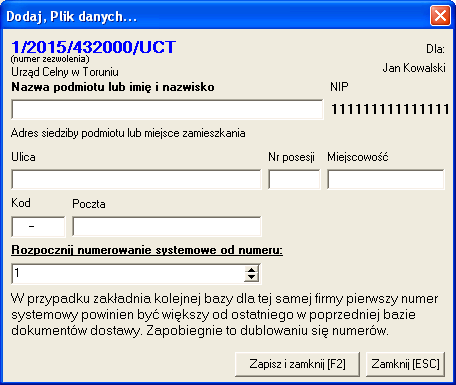Increase the numbering start with the up arrow

[x=252, y=270]
